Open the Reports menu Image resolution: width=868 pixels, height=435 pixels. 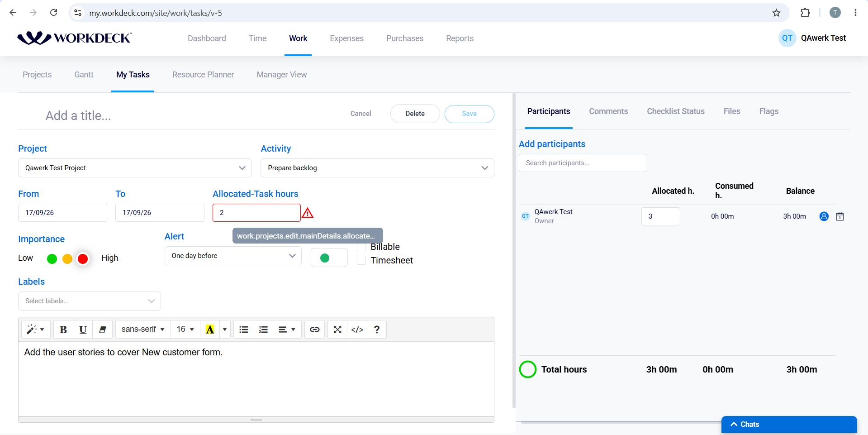[x=460, y=38]
